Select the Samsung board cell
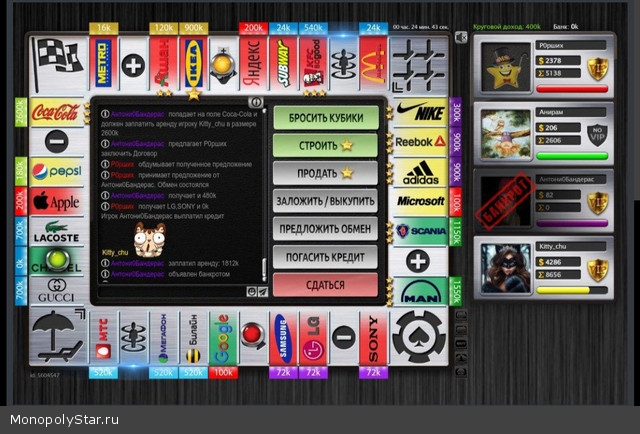640x434 pixels. pyautogui.click(x=283, y=338)
